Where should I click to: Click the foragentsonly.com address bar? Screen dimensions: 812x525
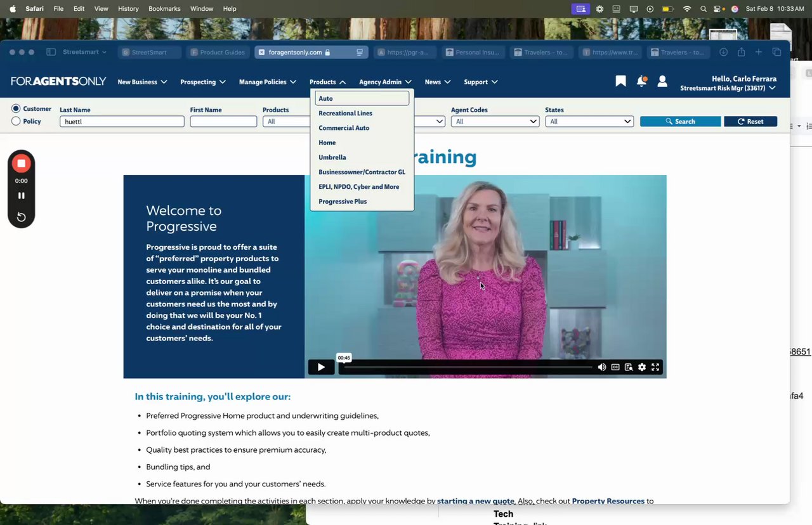click(x=311, y=52)
